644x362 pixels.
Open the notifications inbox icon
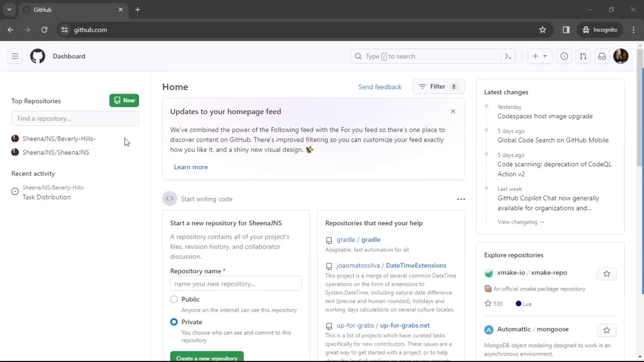click(x=602, y=56)
